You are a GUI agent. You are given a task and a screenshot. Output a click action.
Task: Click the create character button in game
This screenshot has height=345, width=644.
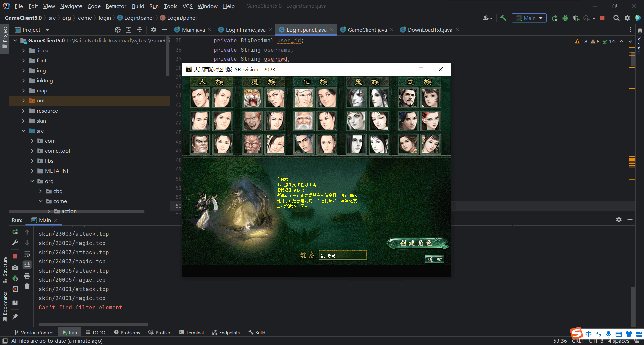tap(417, 243)
